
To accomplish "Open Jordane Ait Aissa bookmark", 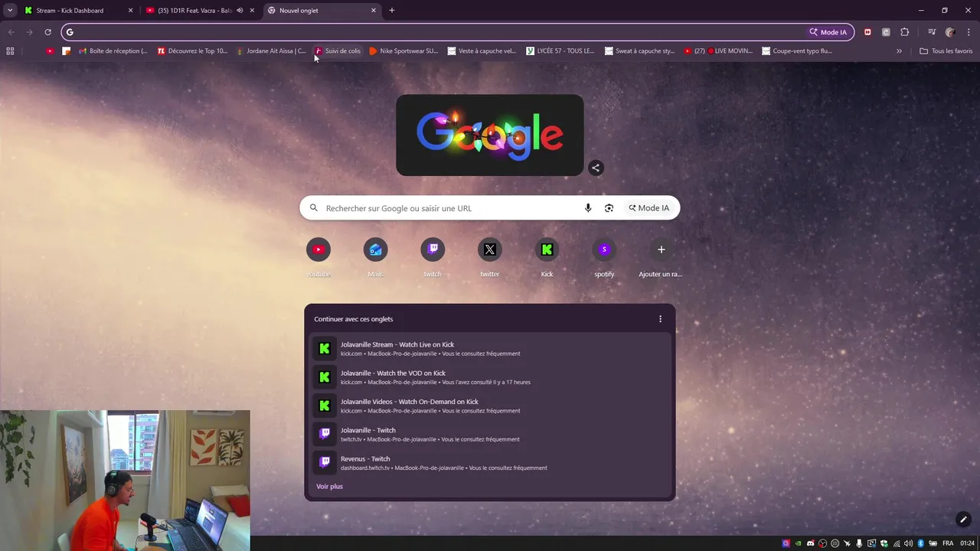I will pyautogui.click(x=271, y=51).
